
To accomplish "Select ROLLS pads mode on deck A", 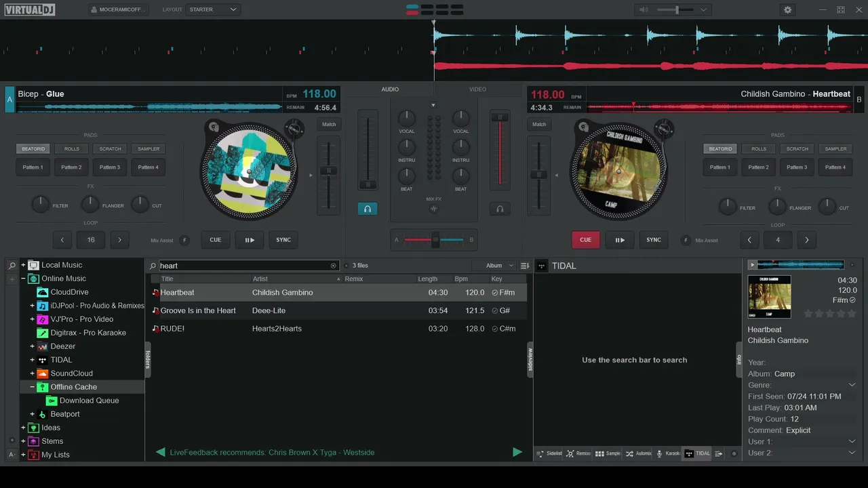I will pyautogui.click(x=72, y=148).
